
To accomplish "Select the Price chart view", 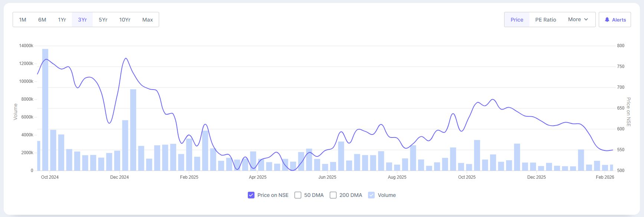I will (x=516, y=20).
